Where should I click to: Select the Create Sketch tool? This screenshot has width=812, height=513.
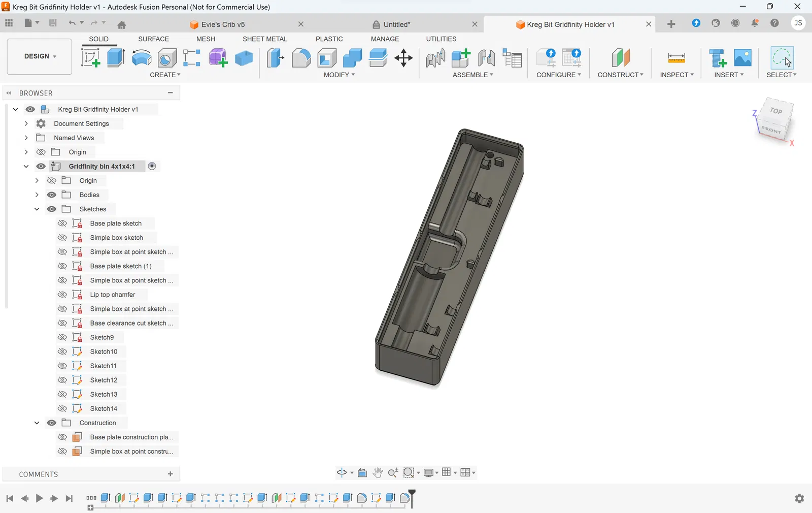coord(90,58)
